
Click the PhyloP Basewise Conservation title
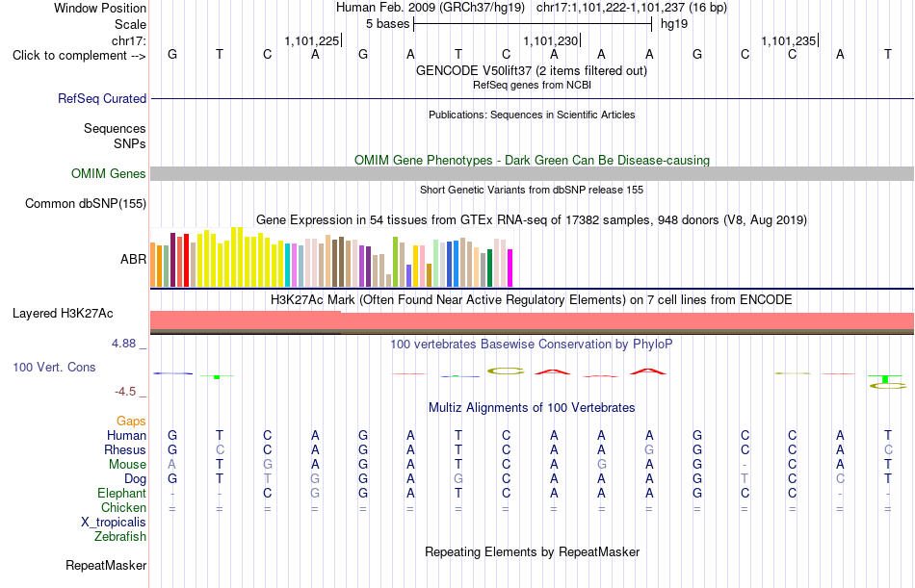pyautogui.click(x=531, y=345)
